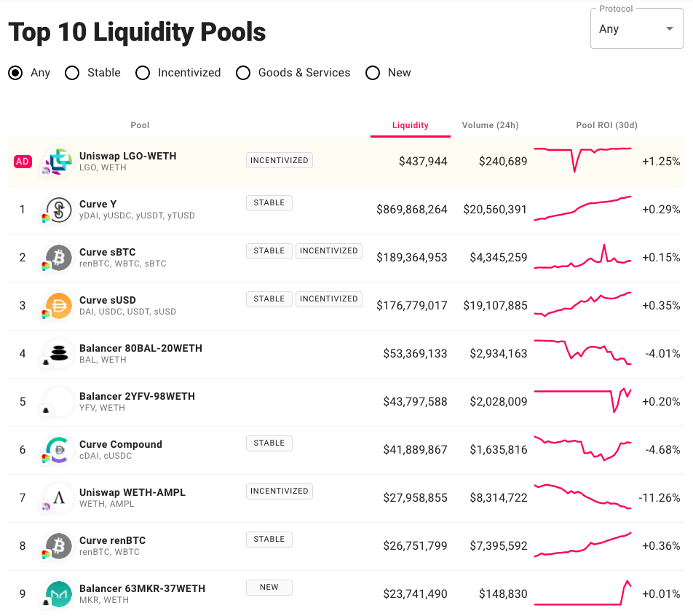Open the Balancer 80BAL-20WETH pool link
The image size is (693, 616).
pos(140,348)
